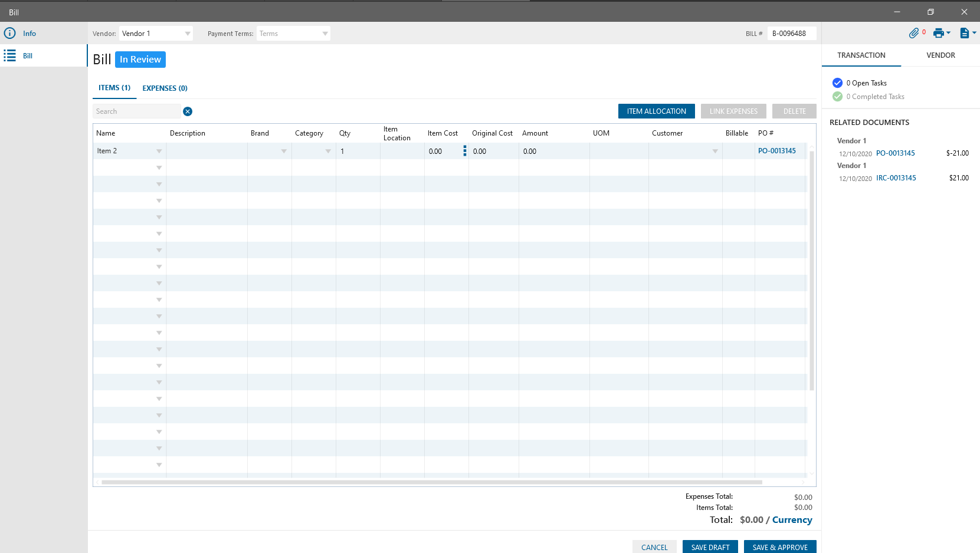Open the VENDOR tab in the side panel
The width and height of the screenshot is (980, 553).
pos(940,55)
